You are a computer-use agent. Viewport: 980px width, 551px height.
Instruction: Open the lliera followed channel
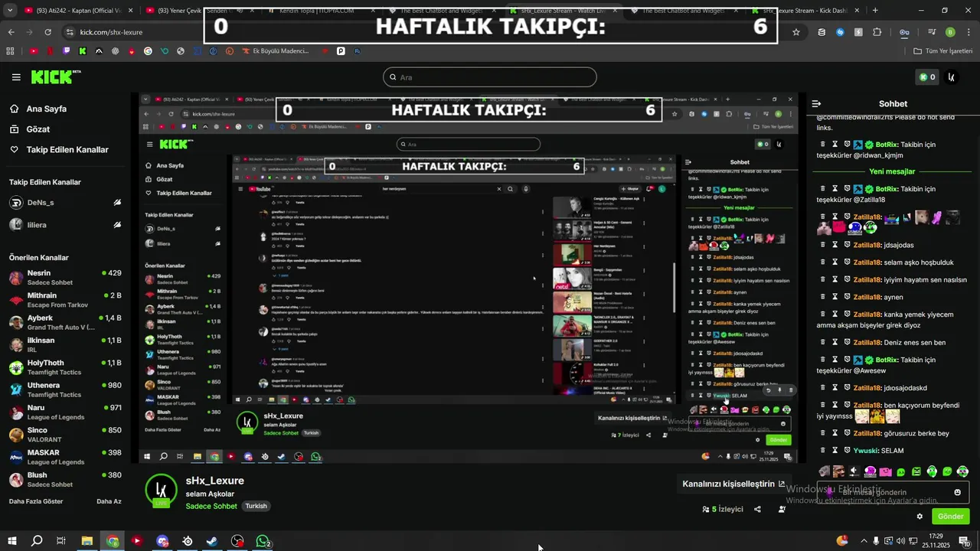click(x=65, y=225)
